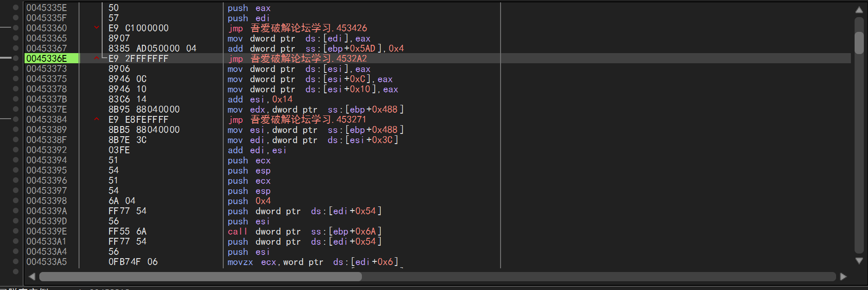Click address 00453394 in the address column
This screenshot has height=290, width=868.
point(47,160)
